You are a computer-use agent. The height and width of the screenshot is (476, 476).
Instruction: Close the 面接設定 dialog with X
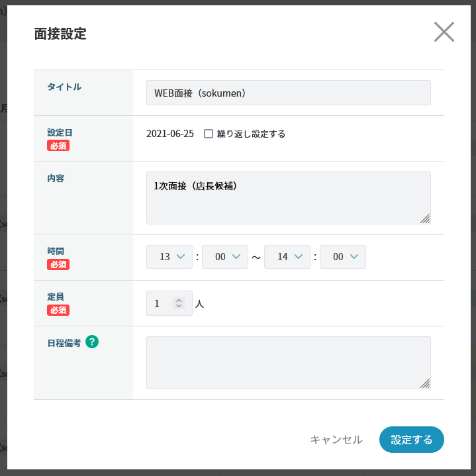[444, 32]
